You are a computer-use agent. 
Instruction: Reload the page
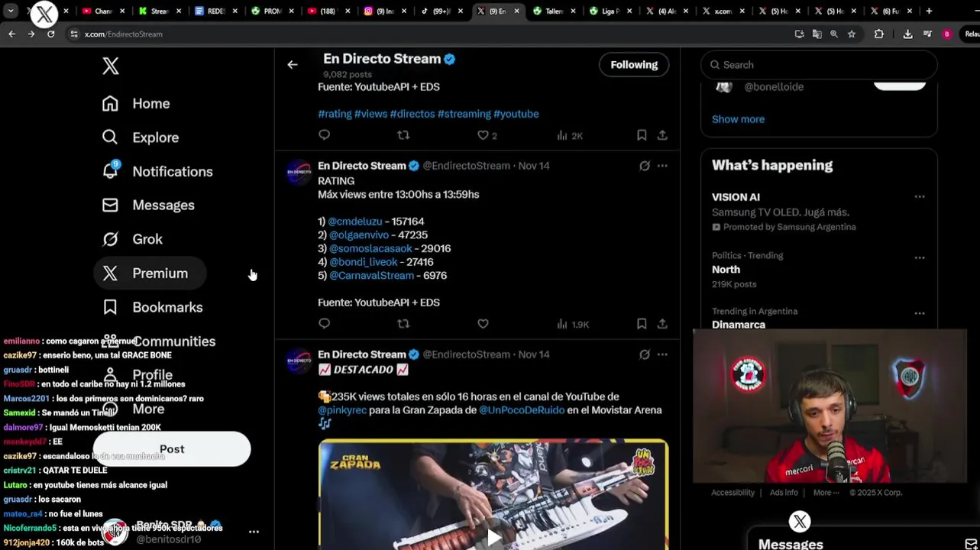[50, 34]
